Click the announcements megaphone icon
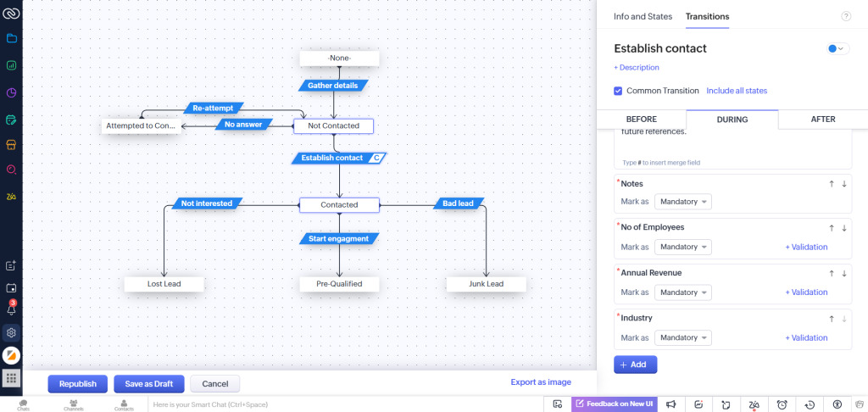 click(670, 404)
